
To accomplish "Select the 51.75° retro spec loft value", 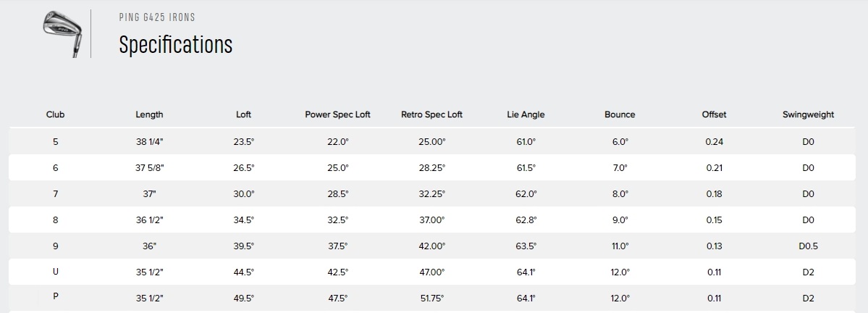I will tap(431, 298).
